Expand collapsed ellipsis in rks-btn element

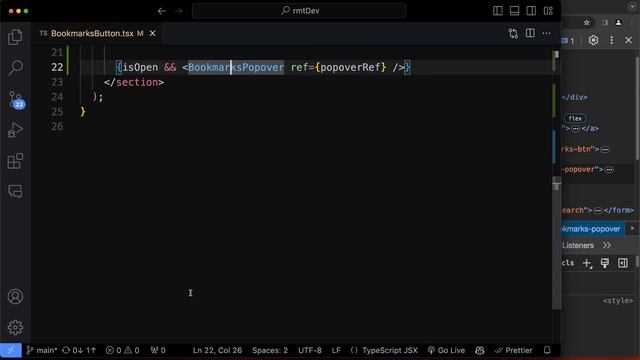point(605,149)
